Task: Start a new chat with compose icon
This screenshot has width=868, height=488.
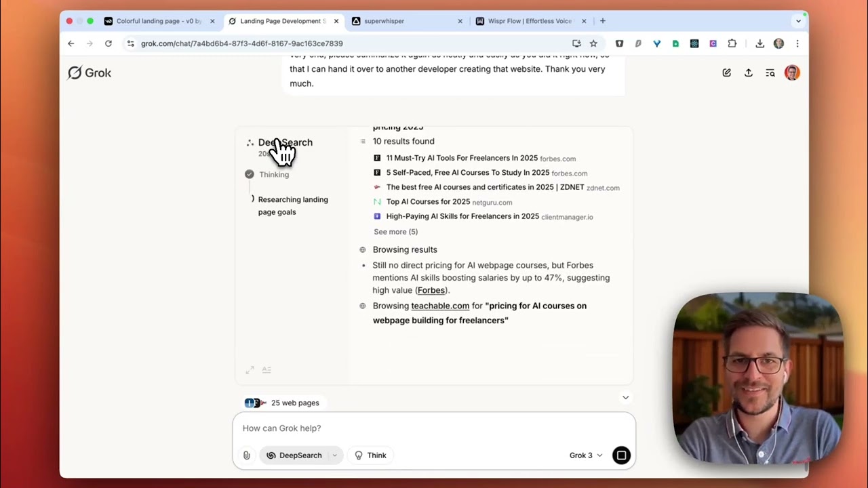Action: tap(726, 73)
